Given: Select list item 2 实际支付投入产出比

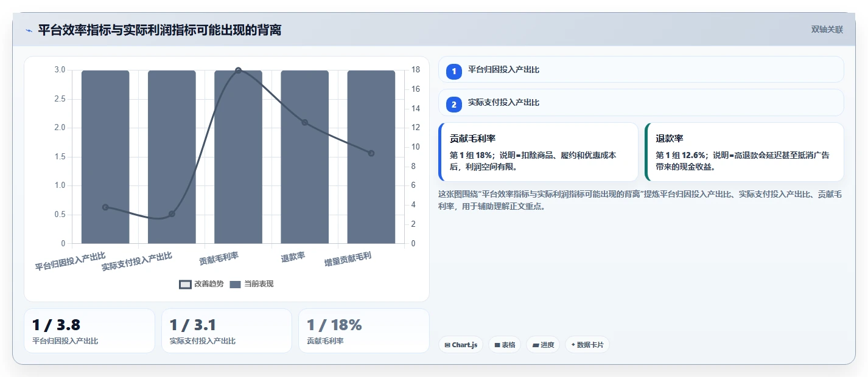Looking at the screenshot, I should click(641, 102).
